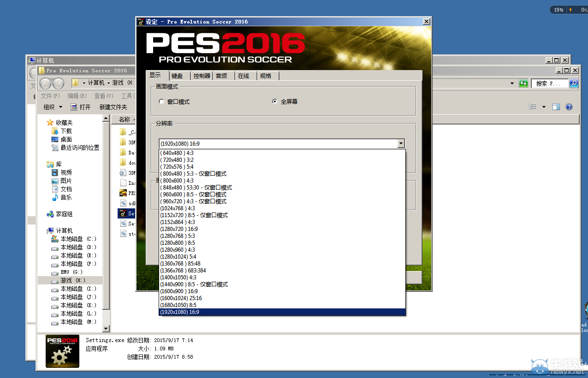Click the 本地磁盘 (C:) Windows drive icon

[x=55, y=239]
